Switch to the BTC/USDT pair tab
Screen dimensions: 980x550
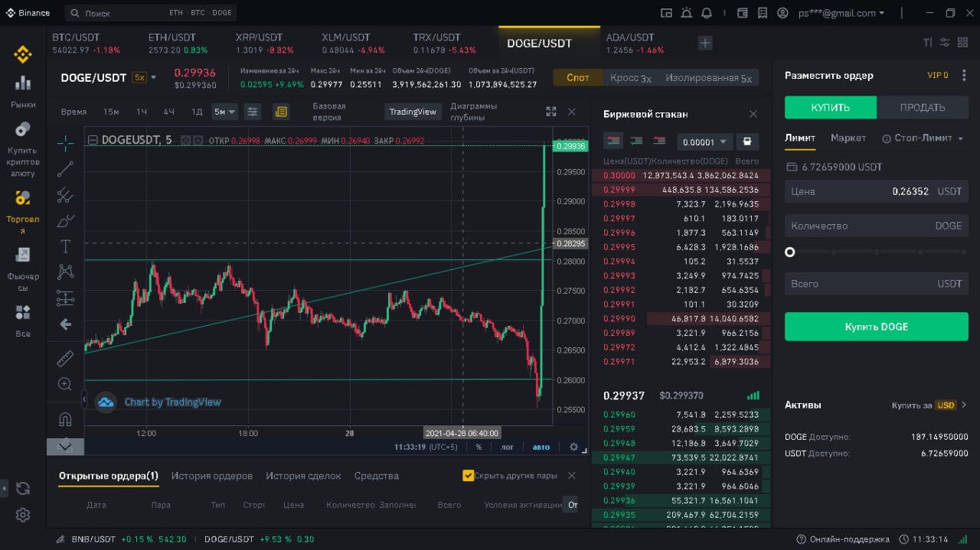coord(86,43)
